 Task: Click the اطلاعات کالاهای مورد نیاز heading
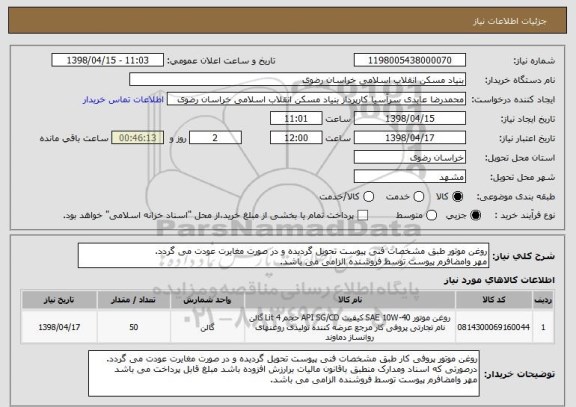(x=499, y=280)
